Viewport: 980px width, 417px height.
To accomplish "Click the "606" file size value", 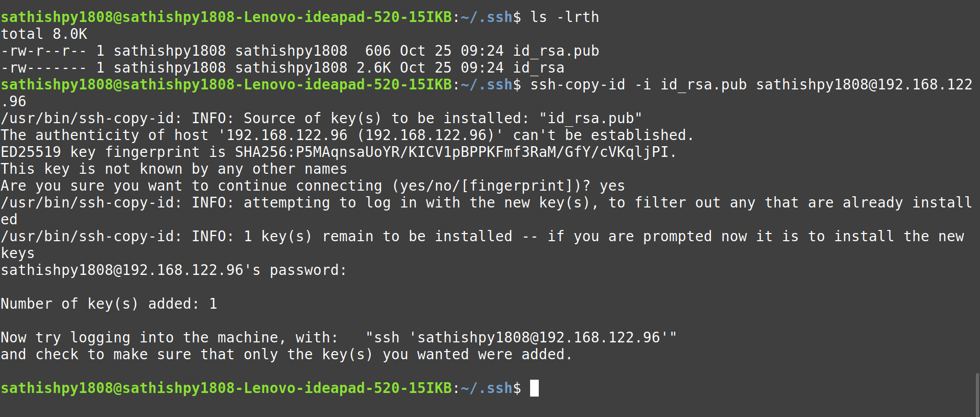I will coord(377,51).
